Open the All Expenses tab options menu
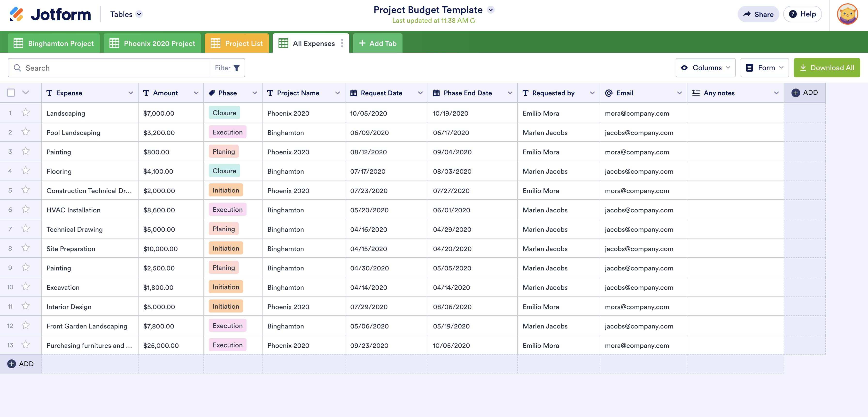The image size is (868, 417). tap(342, 43)
